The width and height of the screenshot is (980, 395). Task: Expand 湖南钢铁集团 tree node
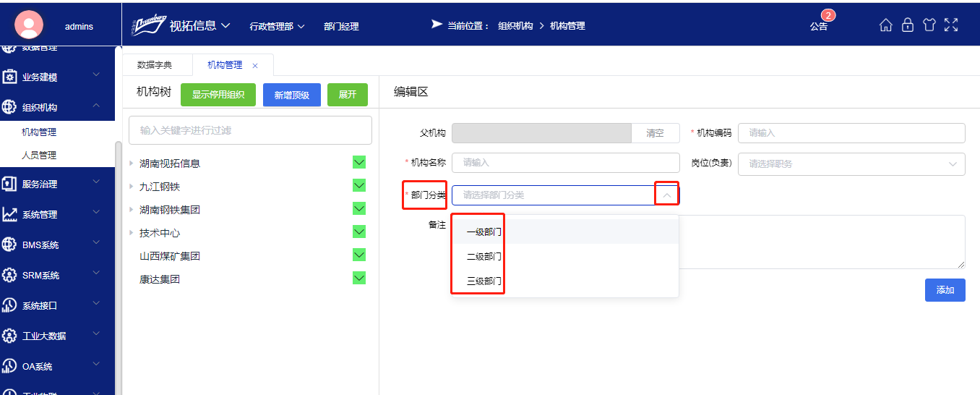pos(132,210)
